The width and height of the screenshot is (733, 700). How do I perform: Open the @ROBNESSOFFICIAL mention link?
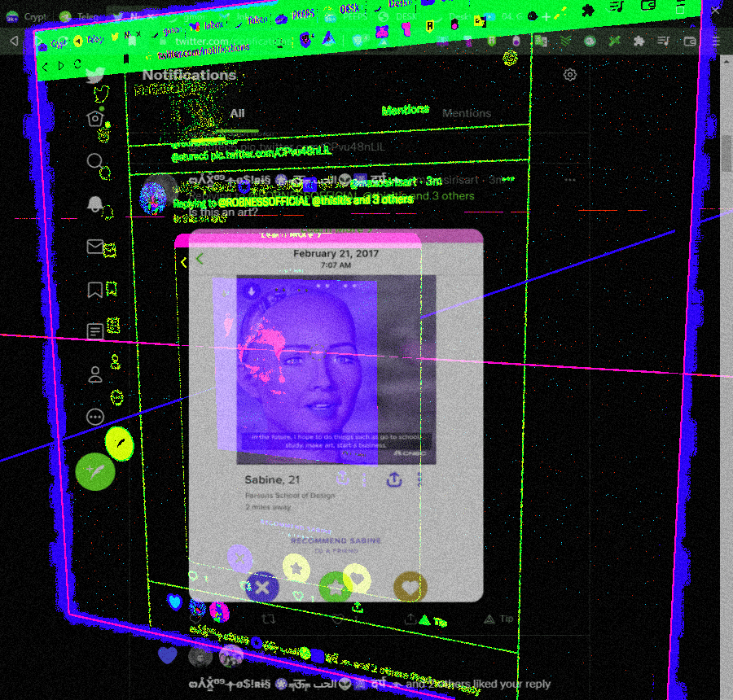point(263,200)
